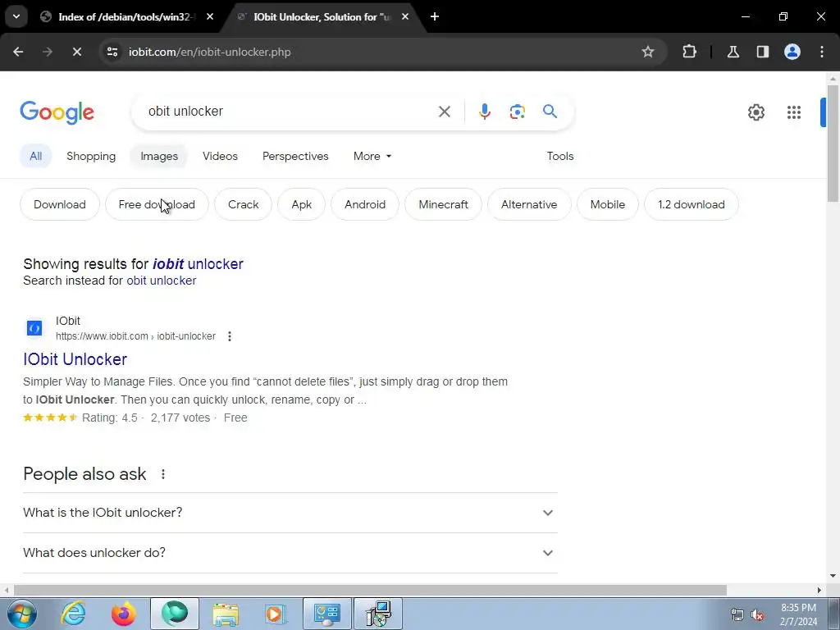Screen dimensions: 840x630
Task: View site information icon in address bar
Action: (112, 52)
